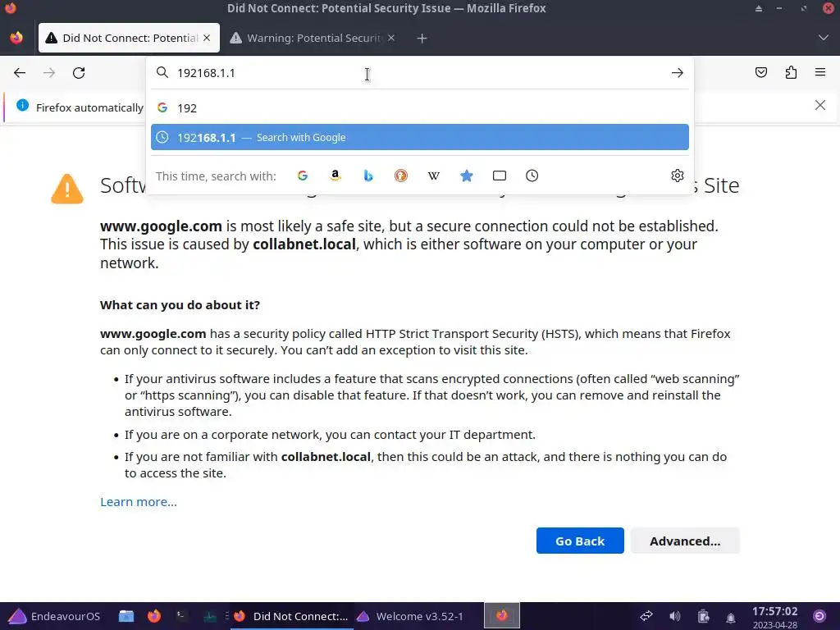Open the notifications bell tray icon

(x=731, y=617)
